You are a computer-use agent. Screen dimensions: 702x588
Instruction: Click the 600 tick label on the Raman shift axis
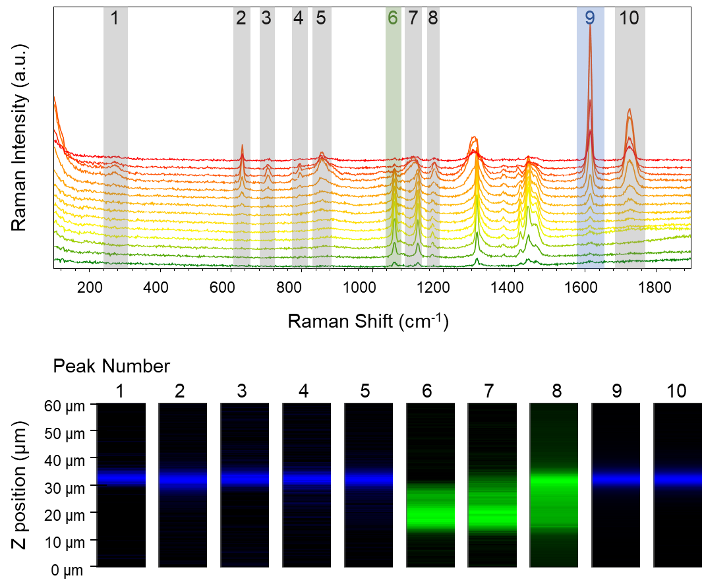point(222,287)
